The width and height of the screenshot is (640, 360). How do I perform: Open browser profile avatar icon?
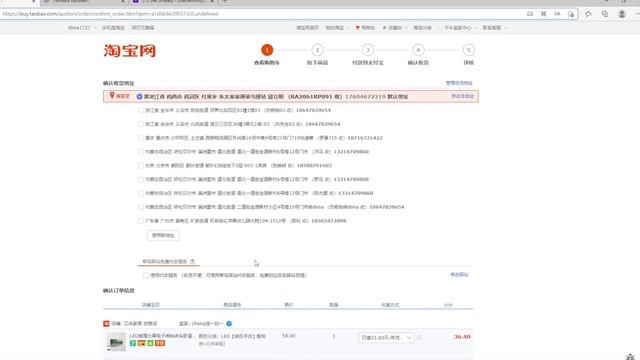click(622, 14)
